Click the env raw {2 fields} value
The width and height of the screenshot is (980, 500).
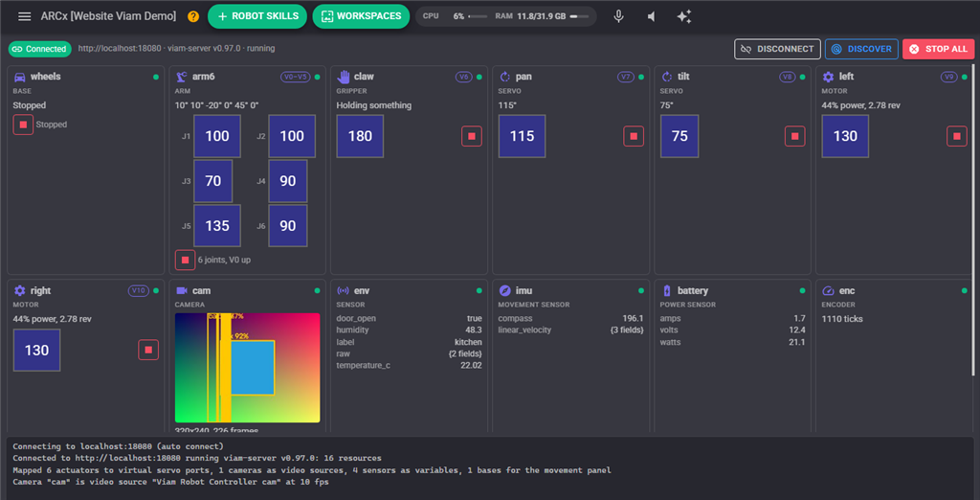click(465, 353)
